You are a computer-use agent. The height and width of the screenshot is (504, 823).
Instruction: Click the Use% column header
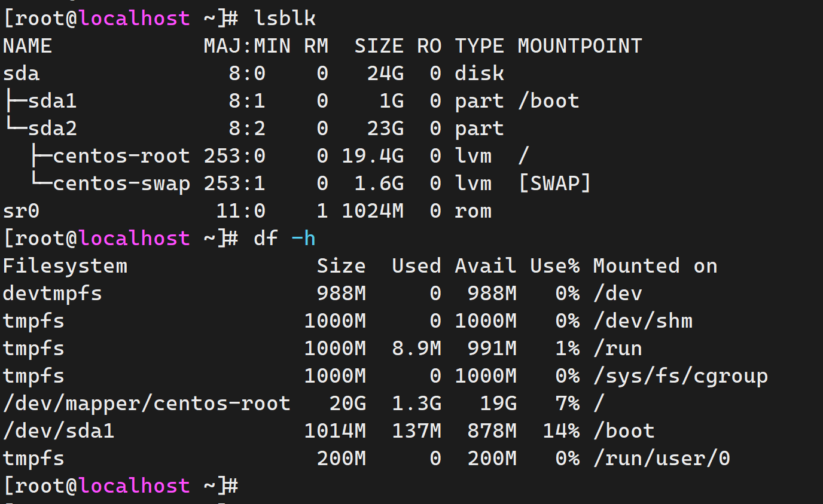[554, 266]
